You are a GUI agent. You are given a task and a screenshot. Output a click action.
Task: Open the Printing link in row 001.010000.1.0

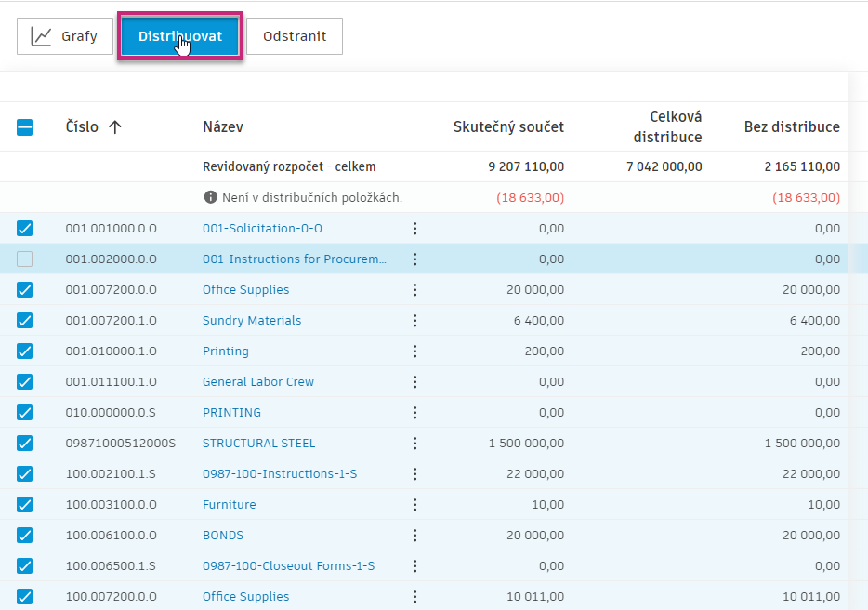(x=226, y=351)
